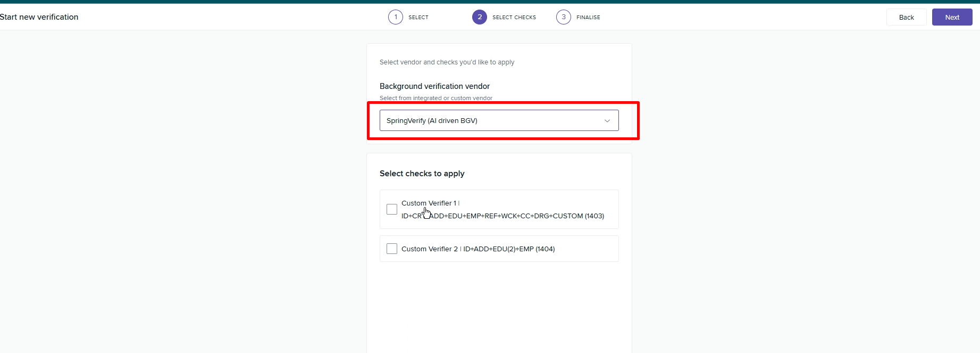Click 'Select from integrated or custom vendor' hint
The width and height of the screenshot is (980, 353).
pos(436,98)
